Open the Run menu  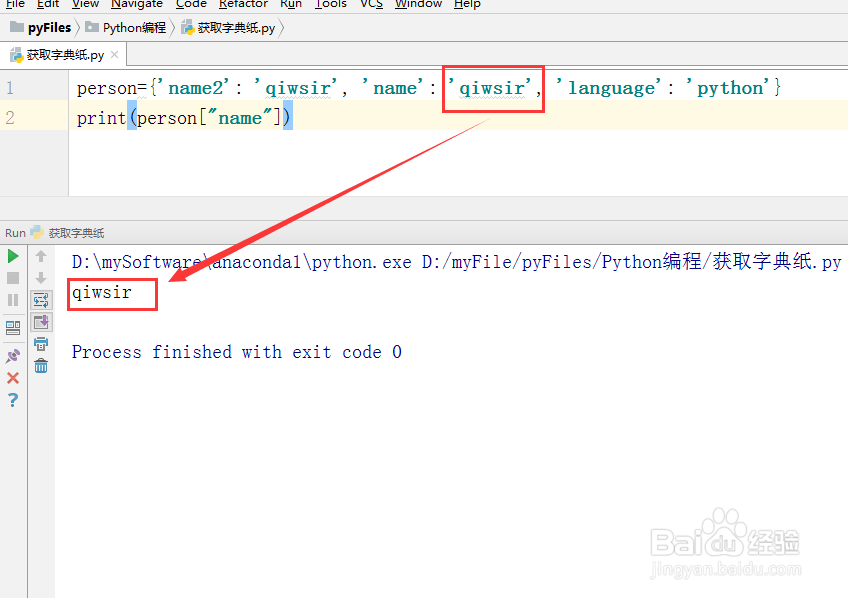coord(291,4)
